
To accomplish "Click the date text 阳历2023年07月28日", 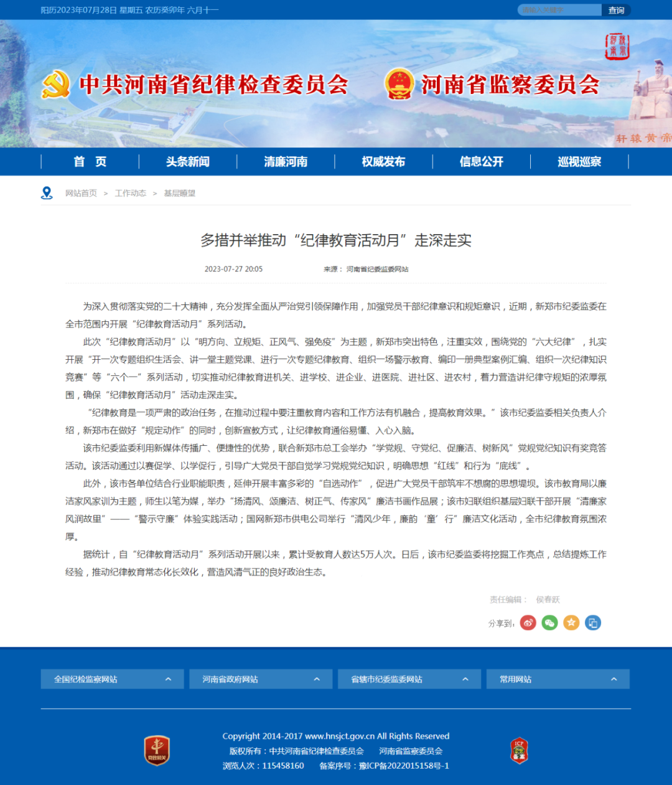I will (x=79, y=10).
